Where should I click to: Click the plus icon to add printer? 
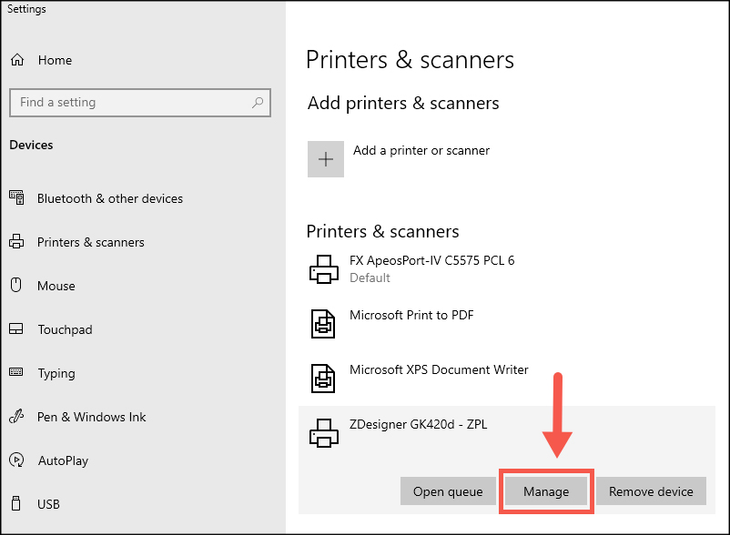click(325, 159)
